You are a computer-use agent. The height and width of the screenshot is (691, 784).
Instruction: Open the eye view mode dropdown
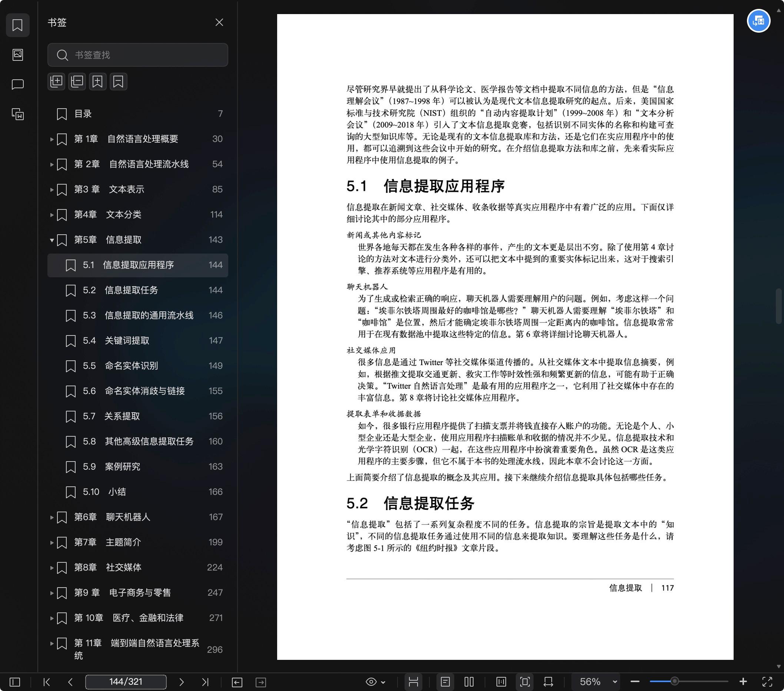pyautogui.click(x=375, y=682)
